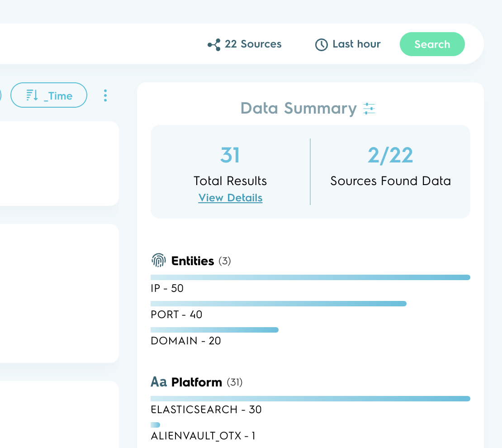Click the green Search button
This screenshot has height=448, width=502.
coord(432,44)
